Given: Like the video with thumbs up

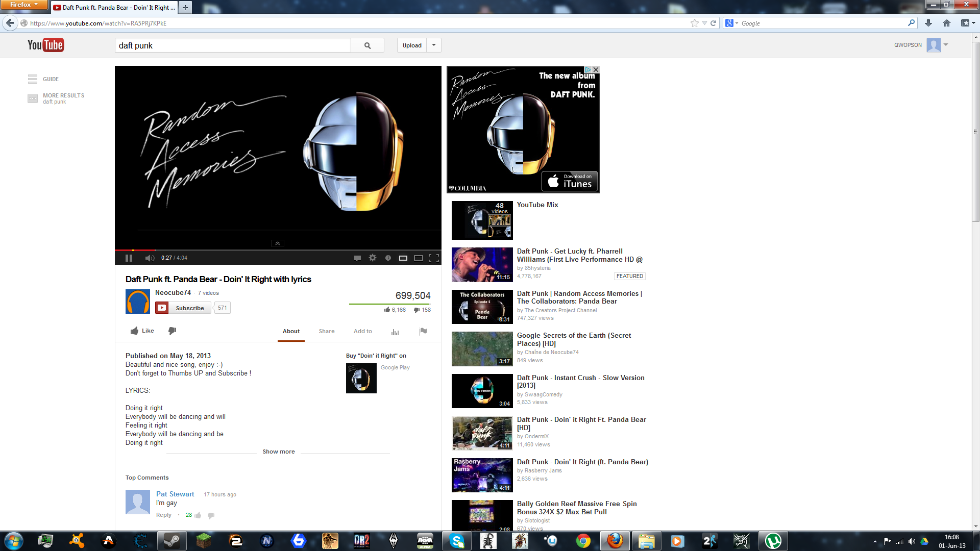Looking at the screenshot, I should (x=142, y=331).
